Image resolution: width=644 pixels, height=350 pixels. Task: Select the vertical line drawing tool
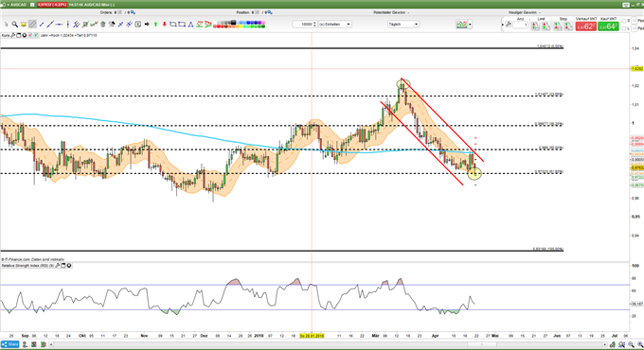click(x=68, y=25)
